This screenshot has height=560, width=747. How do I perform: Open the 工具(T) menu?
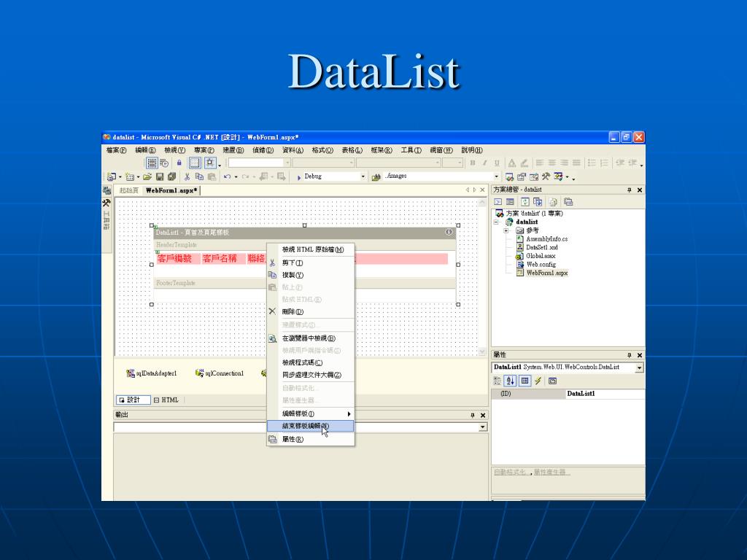point(411,150)
